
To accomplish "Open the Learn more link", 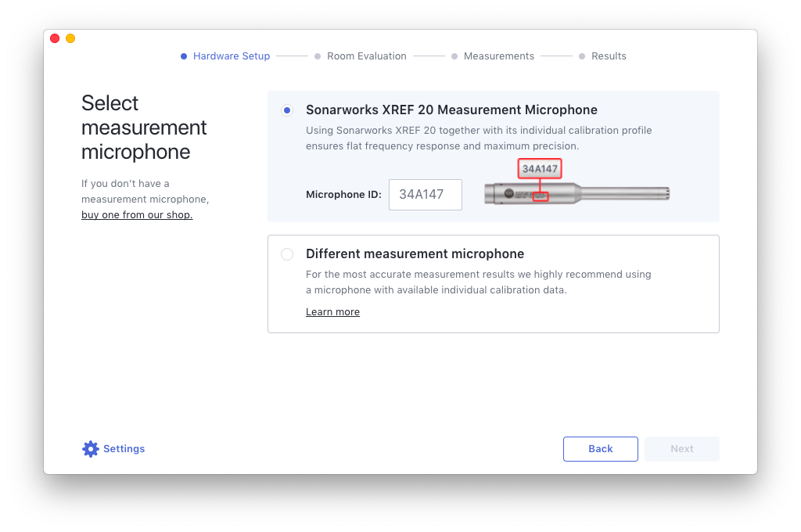I will 332,311.
